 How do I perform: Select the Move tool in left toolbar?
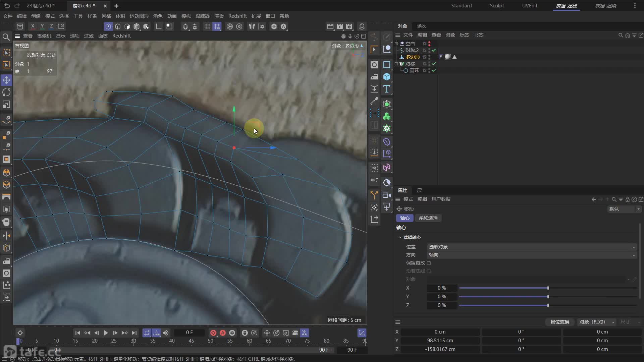coord(6,80)
